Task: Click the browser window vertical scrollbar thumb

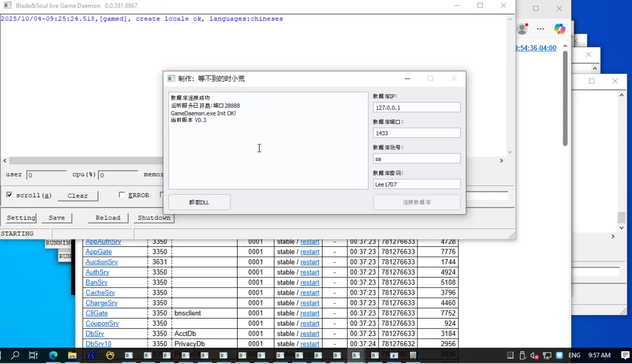Action: (565, 98)
